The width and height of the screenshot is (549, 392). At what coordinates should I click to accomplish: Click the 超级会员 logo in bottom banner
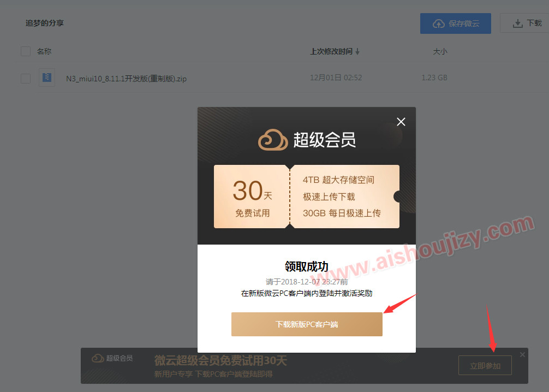pyautogui.click(x=112, y=358)
